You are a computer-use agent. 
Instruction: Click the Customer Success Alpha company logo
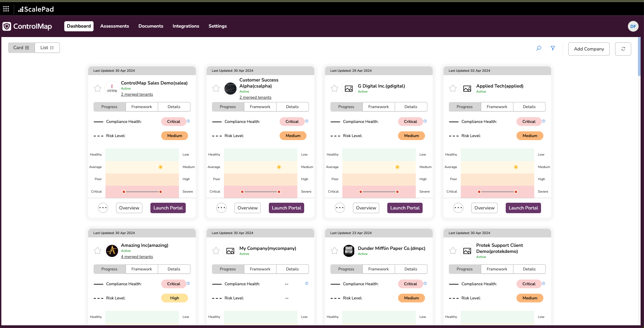[x=230, y=89]
